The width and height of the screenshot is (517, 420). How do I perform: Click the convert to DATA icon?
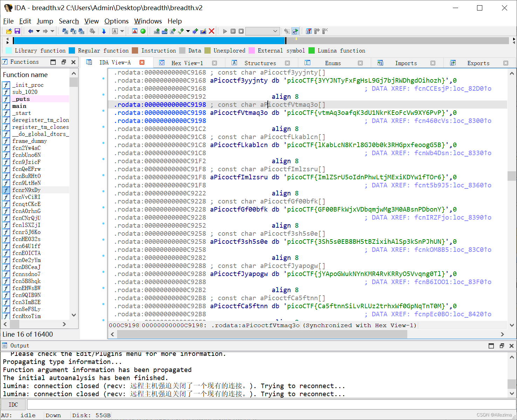tap(164, 31)
